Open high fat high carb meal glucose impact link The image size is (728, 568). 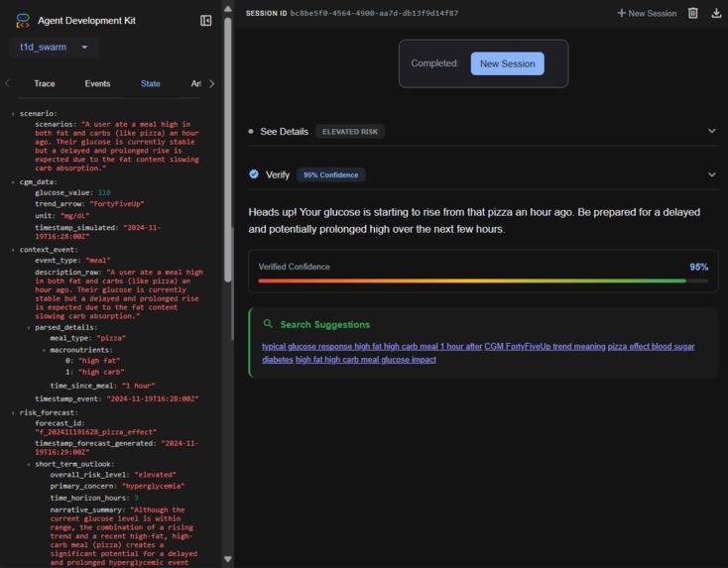click(x=365, y=360)
